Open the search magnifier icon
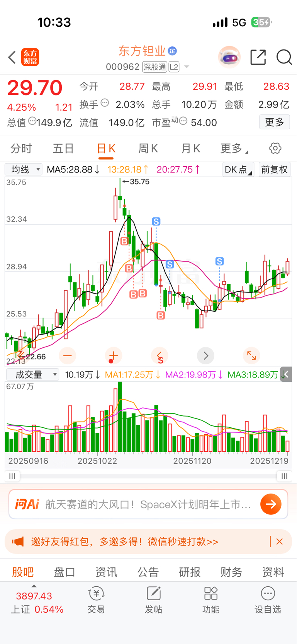This screenshot has width=297, height=644. pyautogui.click(x=284, y=57)
